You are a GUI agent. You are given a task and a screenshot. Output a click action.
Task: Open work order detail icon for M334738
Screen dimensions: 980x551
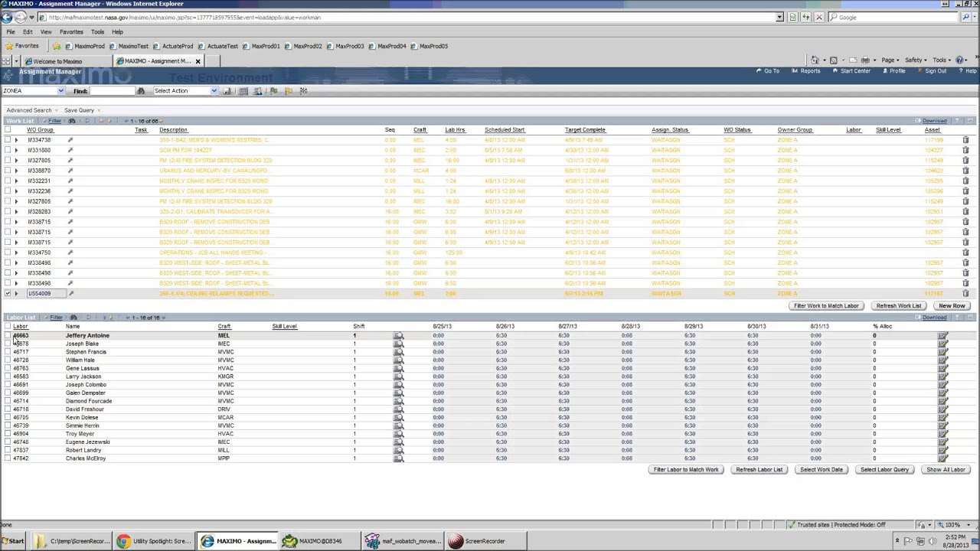pos(70,140)
